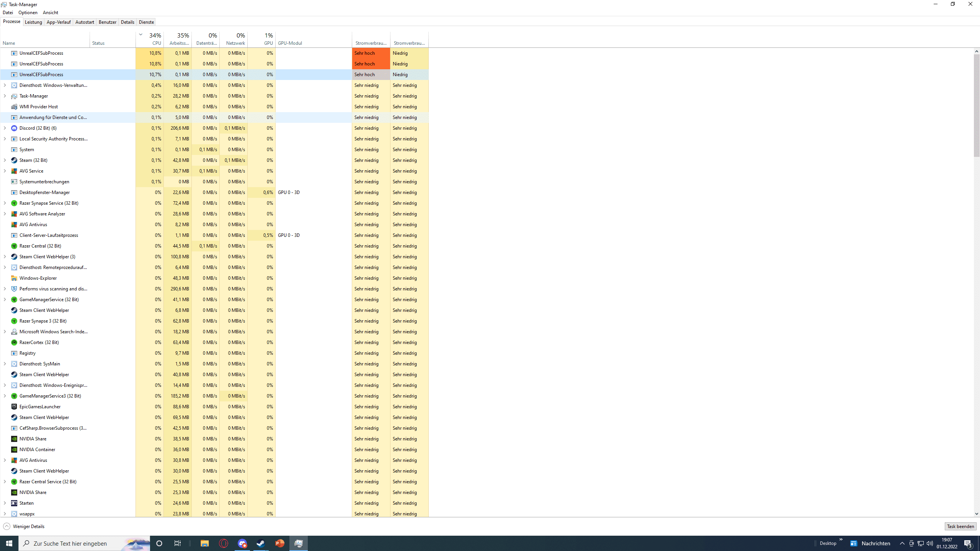Sort by the Arbeitsspeicher column header

click(x=178, y=39)
